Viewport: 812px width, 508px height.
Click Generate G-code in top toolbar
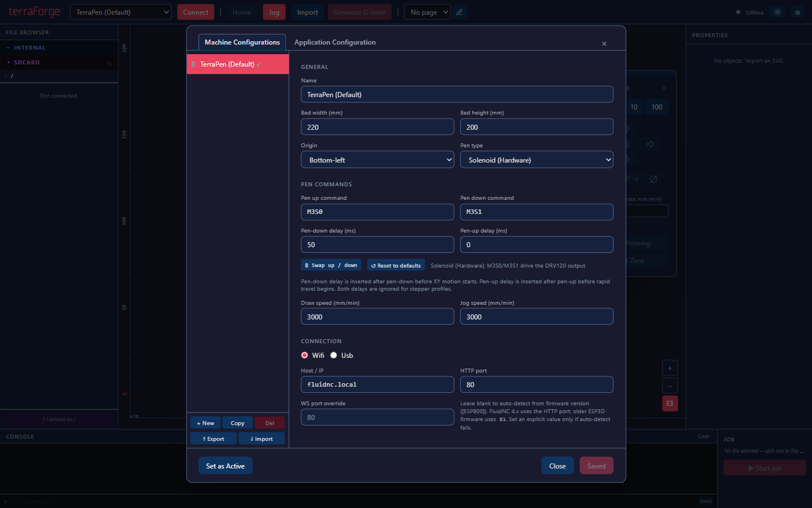click(x=360, y=12)
